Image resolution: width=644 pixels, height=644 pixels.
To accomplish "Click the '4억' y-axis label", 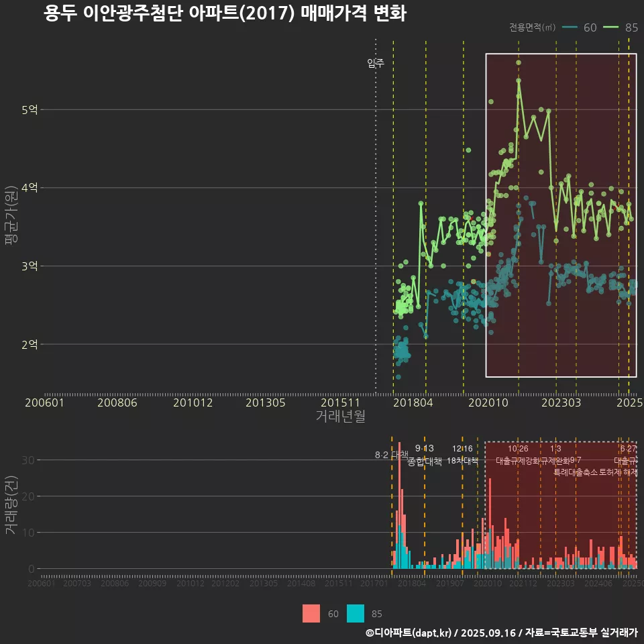I will [30, 188].
